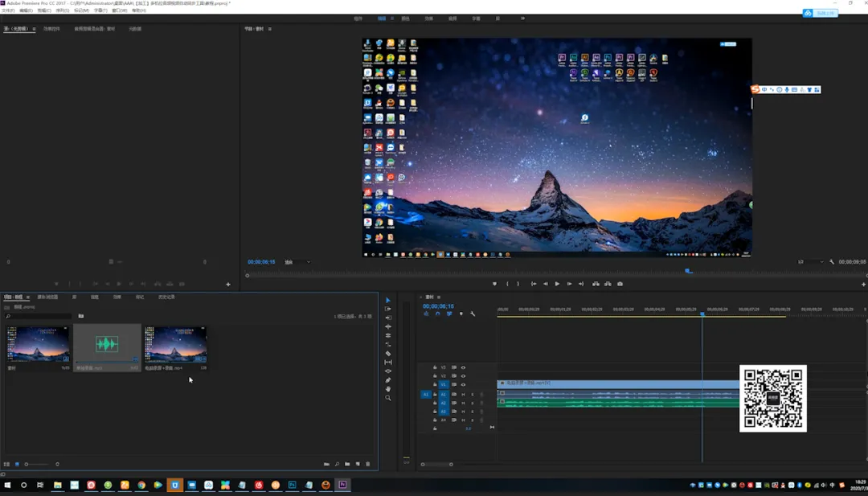The image size is (868, 496).
Task: Select the Pen tool in the tools panel
Action: pyautogui.click(x=388, y=380)
